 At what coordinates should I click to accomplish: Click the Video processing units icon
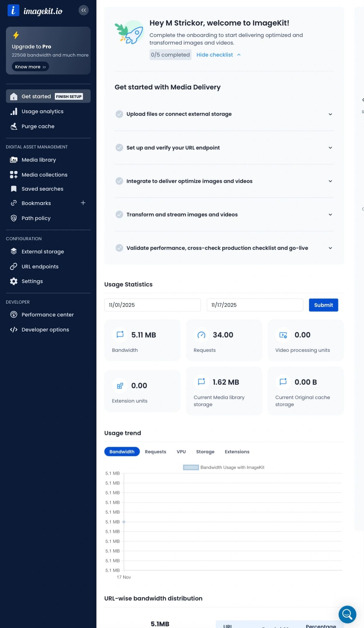coord(283,335)
